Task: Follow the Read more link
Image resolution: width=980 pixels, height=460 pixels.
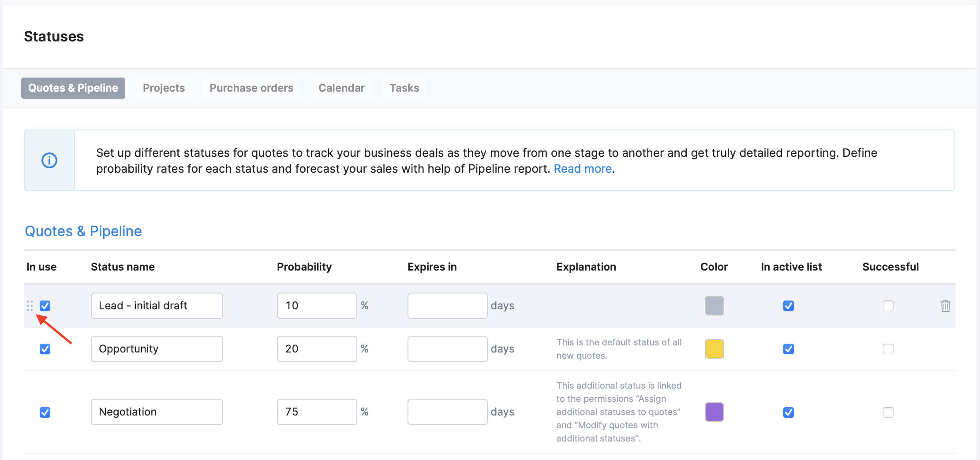Action: 583,169
